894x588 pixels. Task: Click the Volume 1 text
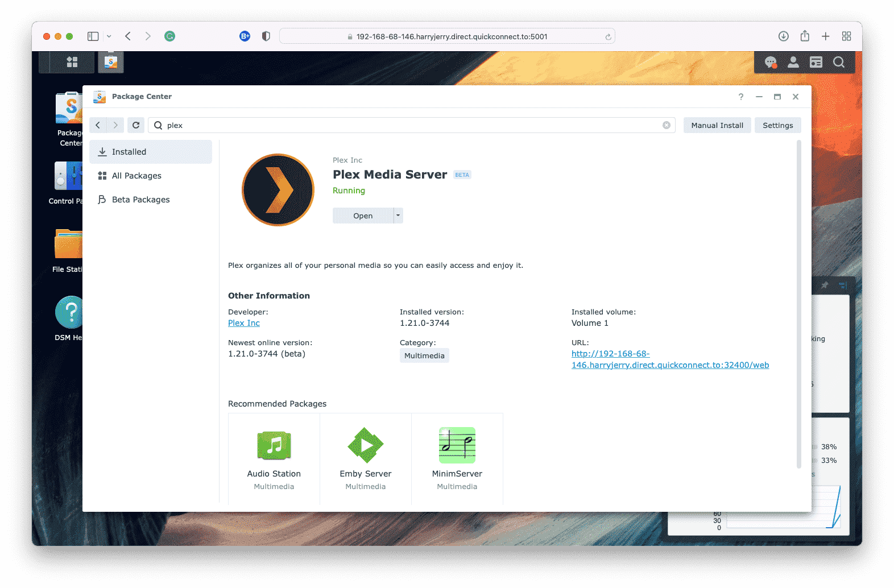point(590,323)
